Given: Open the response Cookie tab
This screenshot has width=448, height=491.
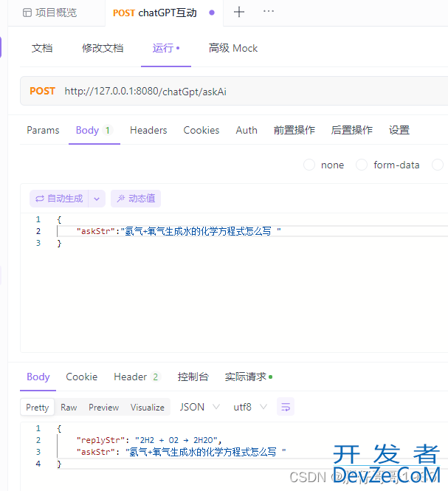Looking at the screenshot, I should 82,377.
